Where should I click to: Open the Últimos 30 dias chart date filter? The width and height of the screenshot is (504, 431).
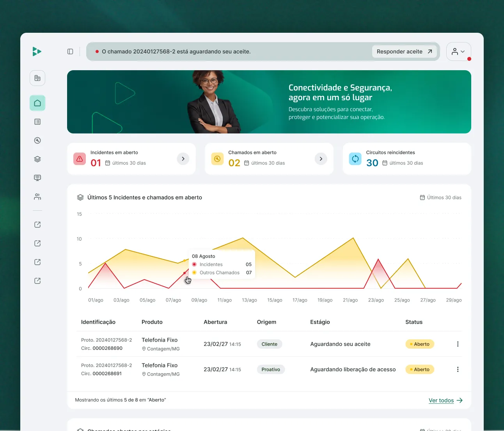pyautogui.click(x=440, y=197)
